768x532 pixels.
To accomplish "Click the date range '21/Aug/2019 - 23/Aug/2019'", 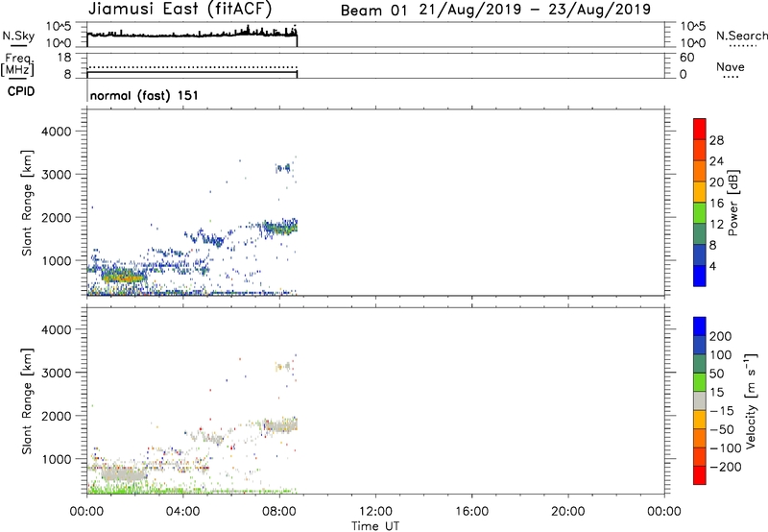I will (535, 10).
